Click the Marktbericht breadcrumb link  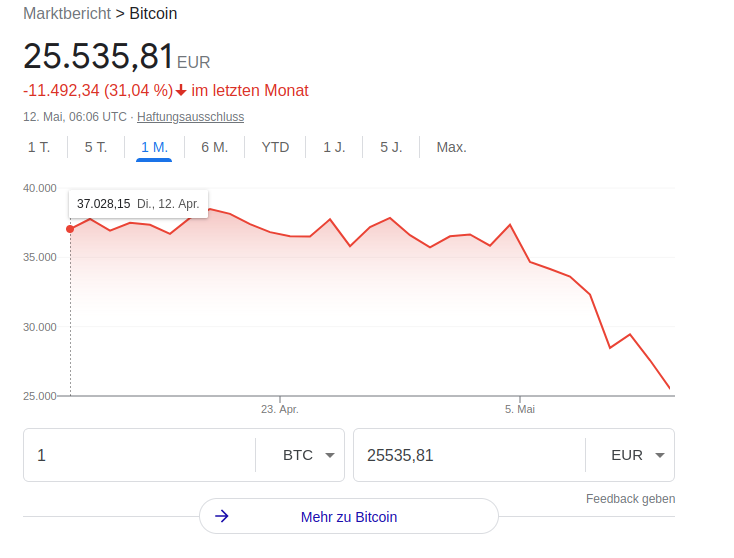(x=67, y=14)
